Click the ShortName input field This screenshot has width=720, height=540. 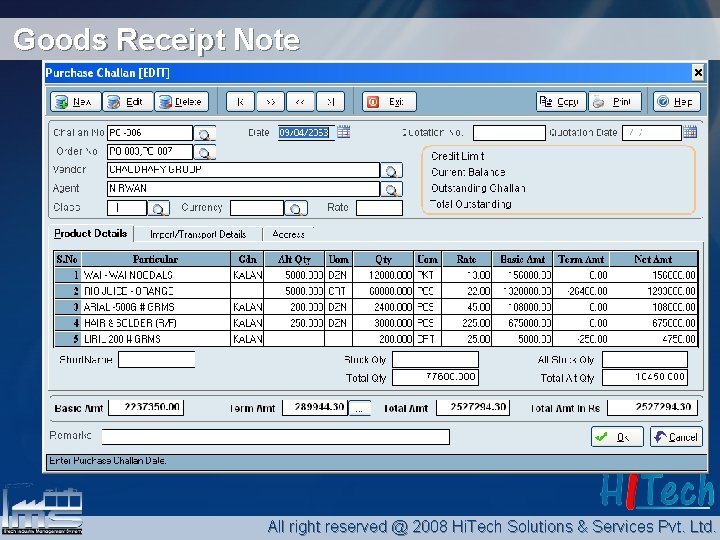(x=157, y=360)
